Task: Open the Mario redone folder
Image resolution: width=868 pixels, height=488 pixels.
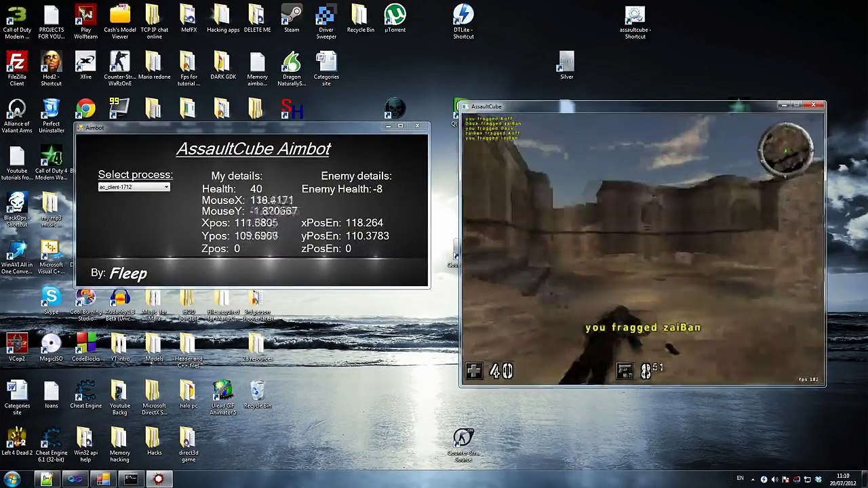Action: (x=154, y=66)
